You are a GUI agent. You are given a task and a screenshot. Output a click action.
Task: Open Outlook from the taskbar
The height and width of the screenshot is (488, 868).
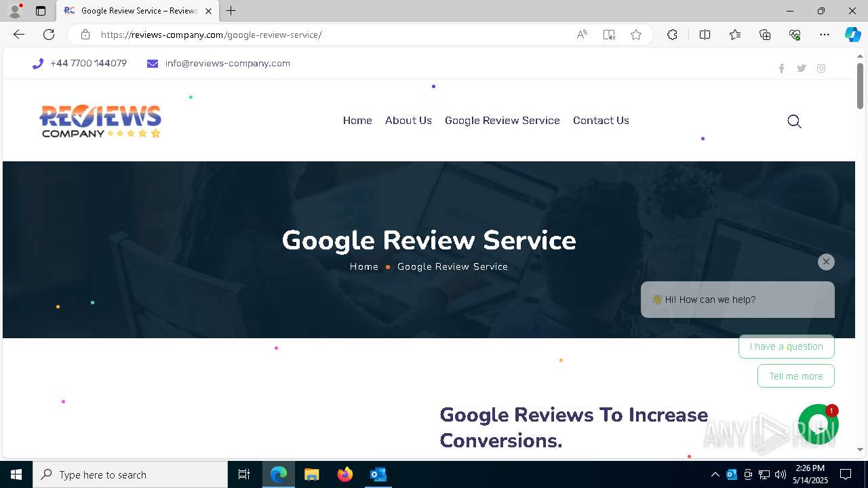click(x=378, y=474)
